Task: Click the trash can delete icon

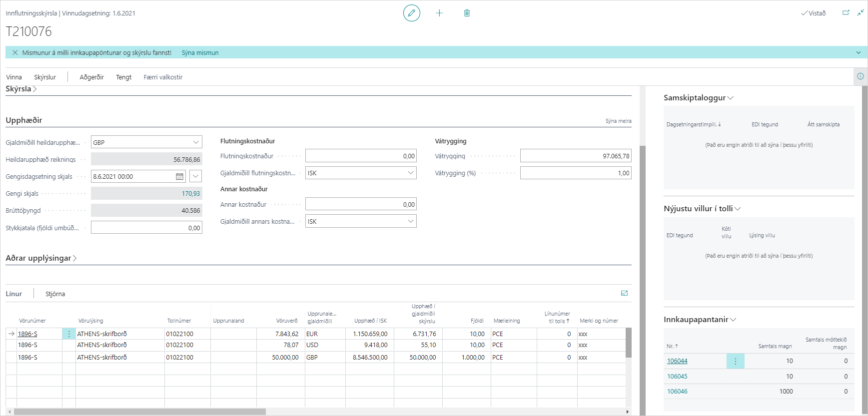Action: click(467, 13)
